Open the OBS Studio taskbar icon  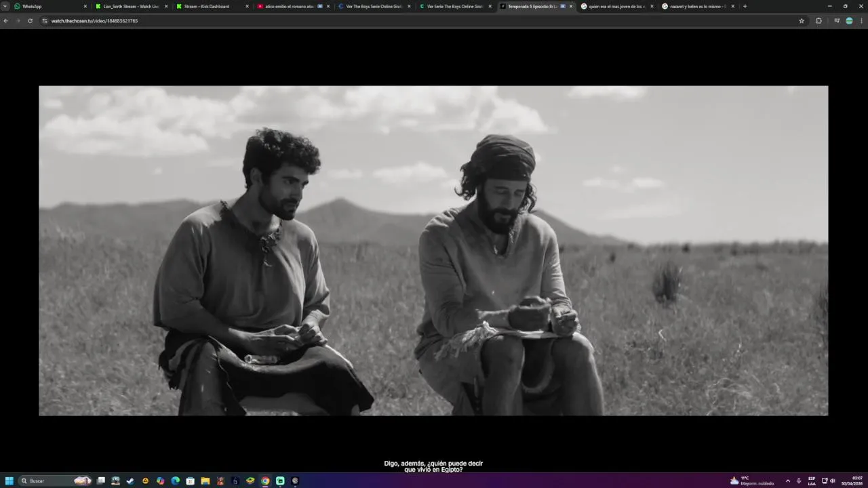tap(295, 481)
